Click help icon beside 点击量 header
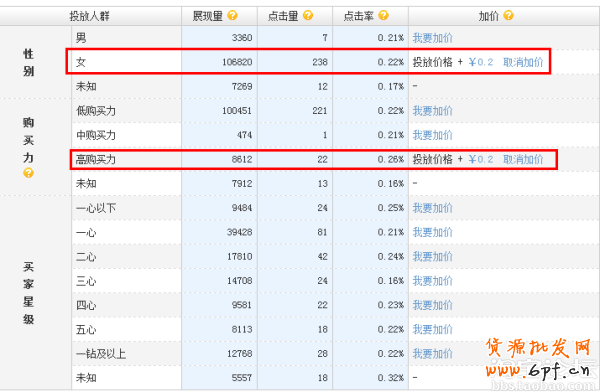This screenshot has height=392, width=600. (308, 16)
